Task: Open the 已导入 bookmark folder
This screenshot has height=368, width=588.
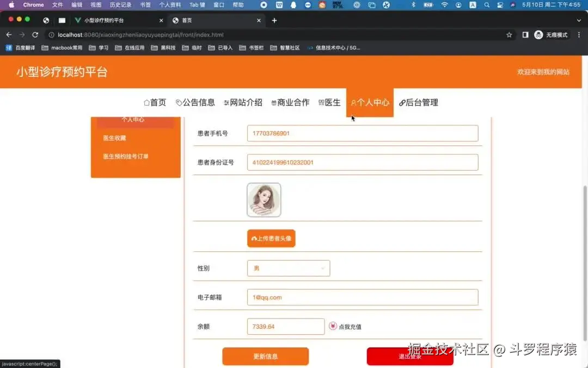Action: (220, 48)
